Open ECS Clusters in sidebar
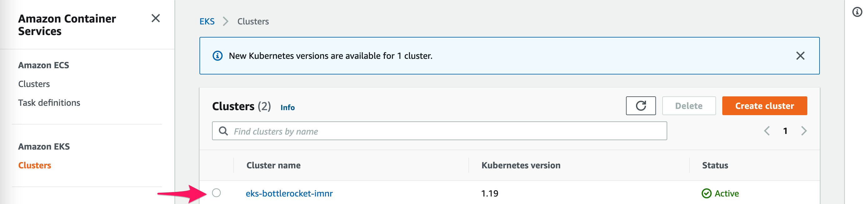The image size is (868, 204). [x=34, y=84]
